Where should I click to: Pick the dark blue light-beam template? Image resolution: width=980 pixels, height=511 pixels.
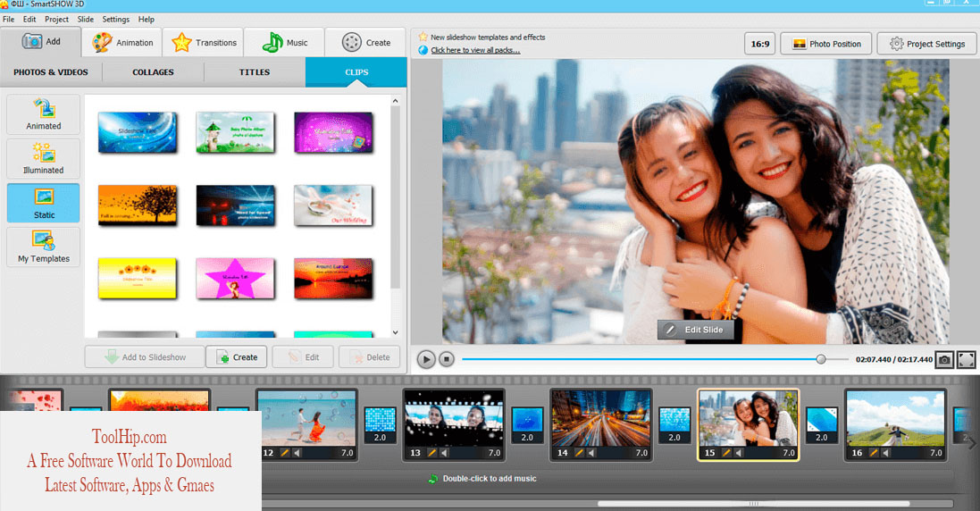point(235,205)
